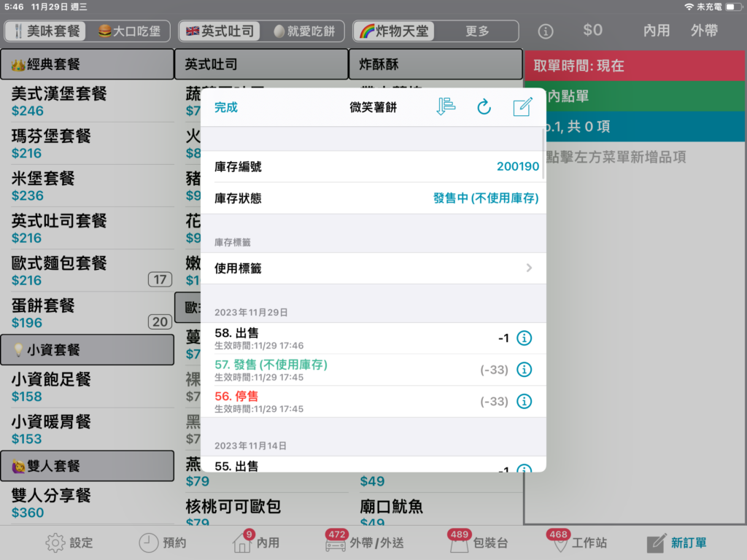The width and height of the screenshot is (747, 560).
Task: Add 蛋餅套餐 to the order
Action: click(x=88, y=313)
